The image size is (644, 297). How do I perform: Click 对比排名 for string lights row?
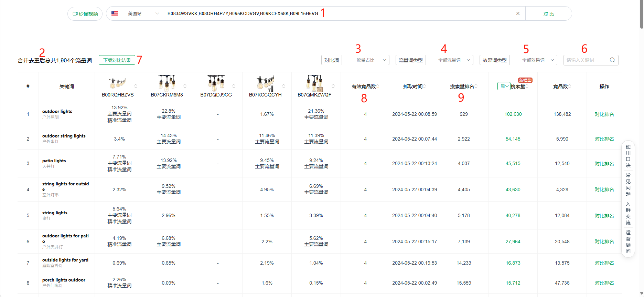point(604,215)
